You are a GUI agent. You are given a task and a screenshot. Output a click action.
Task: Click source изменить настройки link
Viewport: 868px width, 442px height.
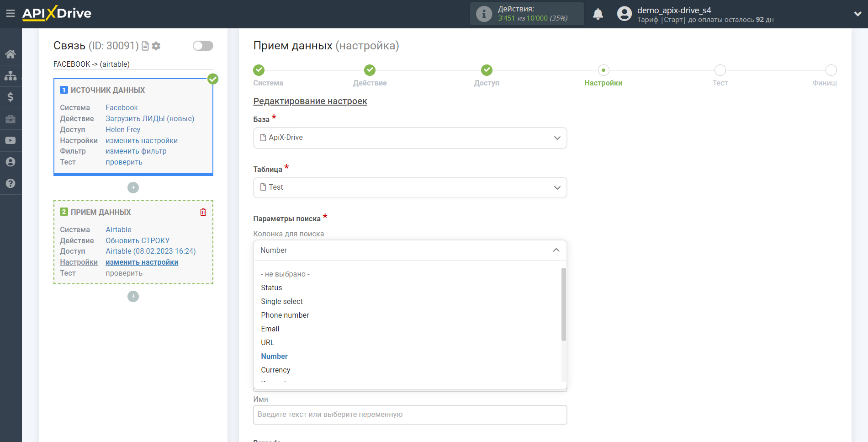(142, 141)
